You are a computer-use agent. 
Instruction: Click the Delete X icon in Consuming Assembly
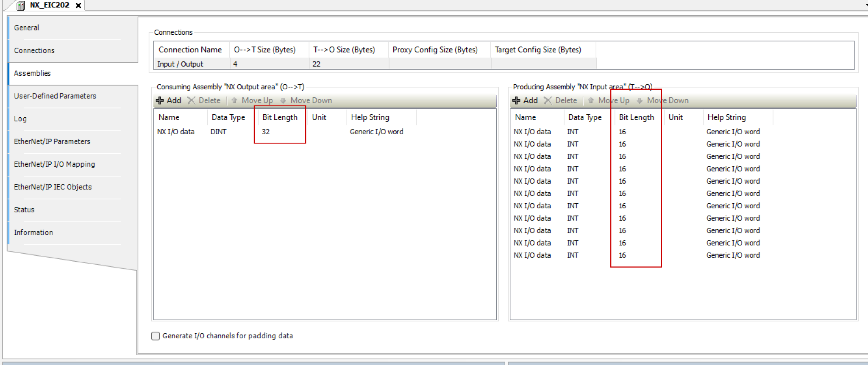pyautogui.click(x=191, y=100)
